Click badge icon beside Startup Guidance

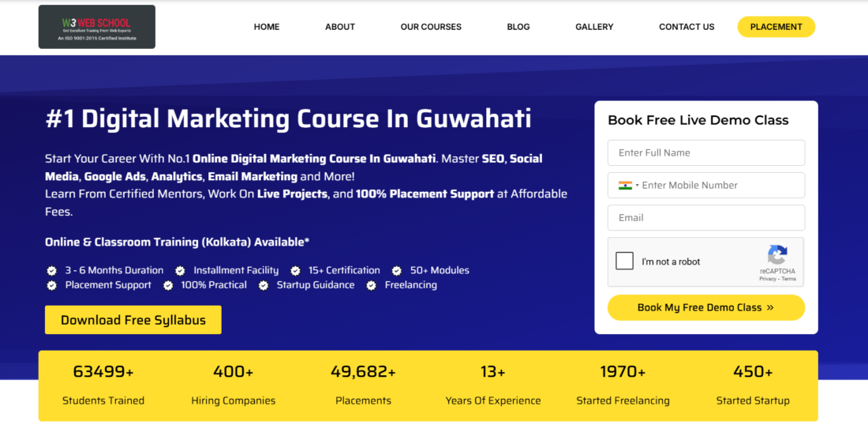264,285
